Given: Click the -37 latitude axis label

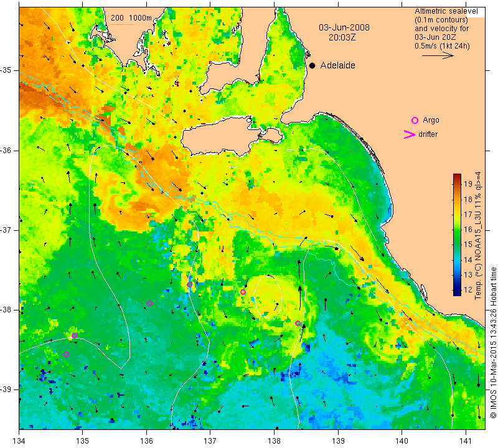Looking at the screenshot, I should (x=6, y=230).
